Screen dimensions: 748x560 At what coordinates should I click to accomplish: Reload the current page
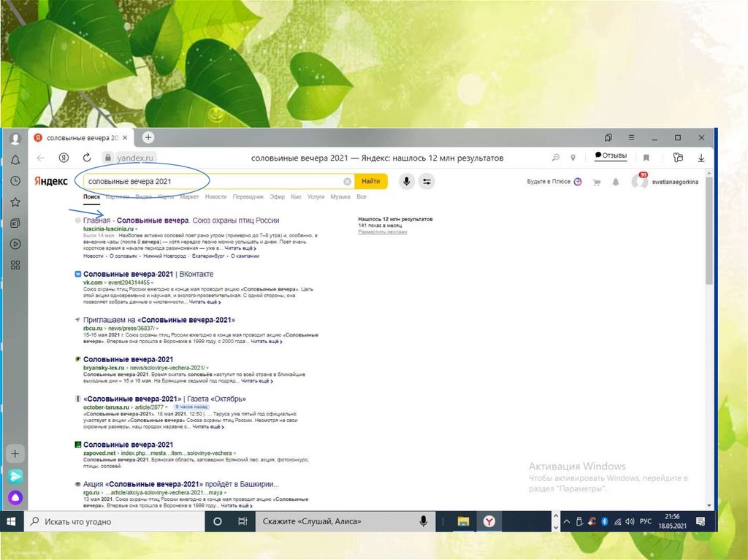87,158
